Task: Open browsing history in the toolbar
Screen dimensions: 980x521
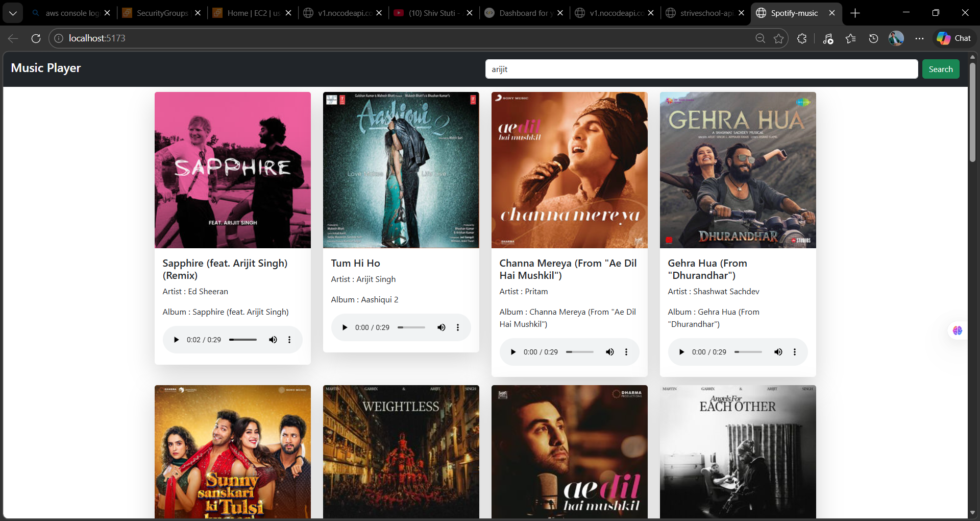Action: tap(873, 38)
